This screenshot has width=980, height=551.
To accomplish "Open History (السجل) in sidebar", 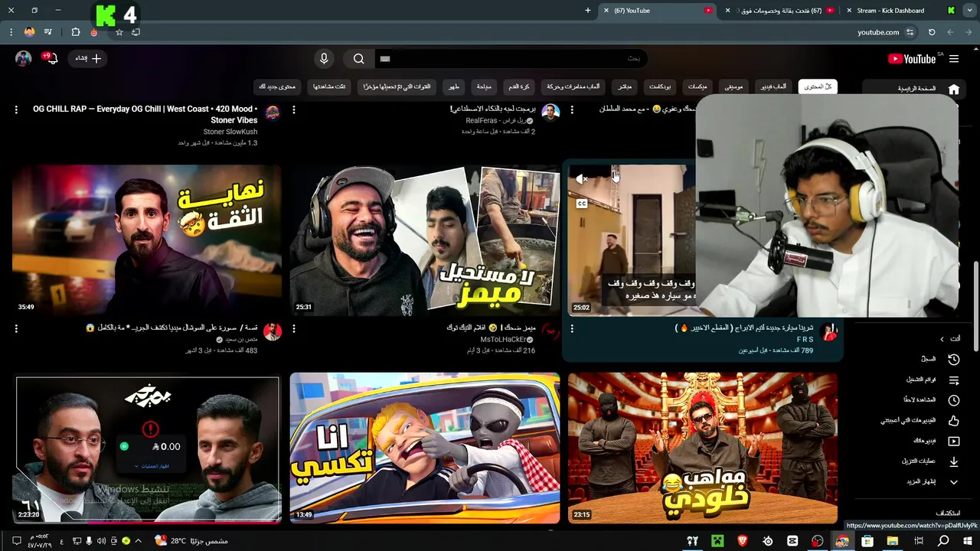I will point(939,359).
